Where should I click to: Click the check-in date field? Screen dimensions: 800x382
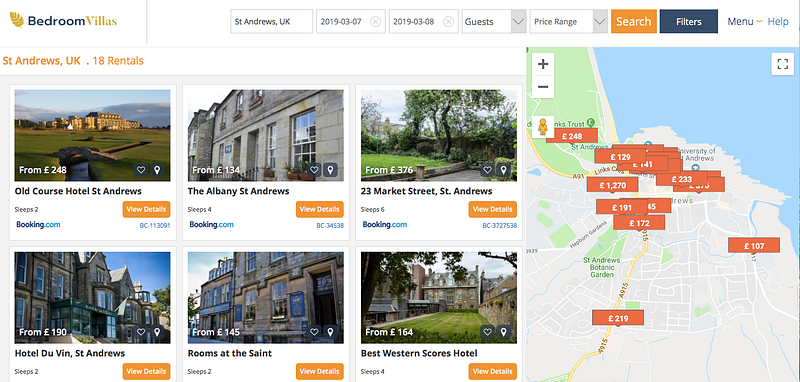[351, 21]
